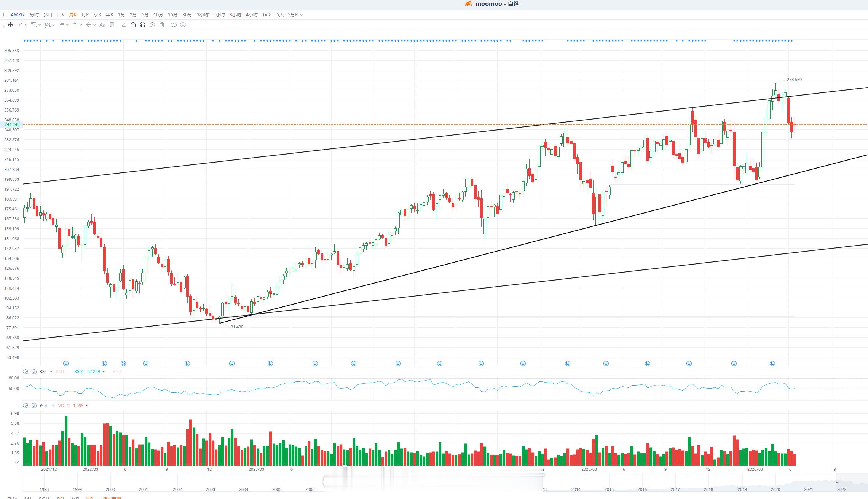Click year 2000 on navigator timeline
868x499 pixels.
(x=110, y=489)
